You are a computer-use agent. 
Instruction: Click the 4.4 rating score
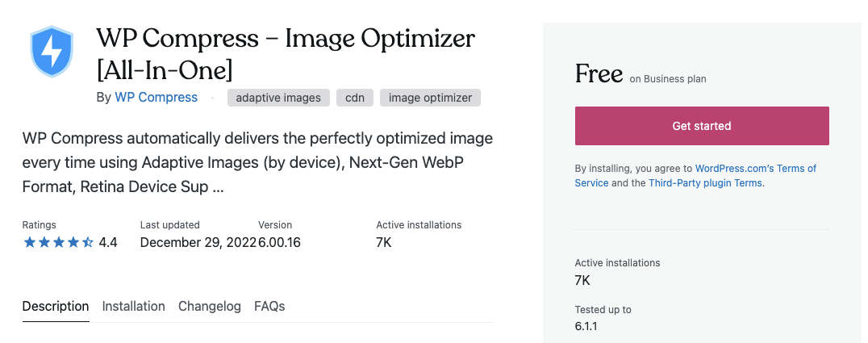[108, 243]
